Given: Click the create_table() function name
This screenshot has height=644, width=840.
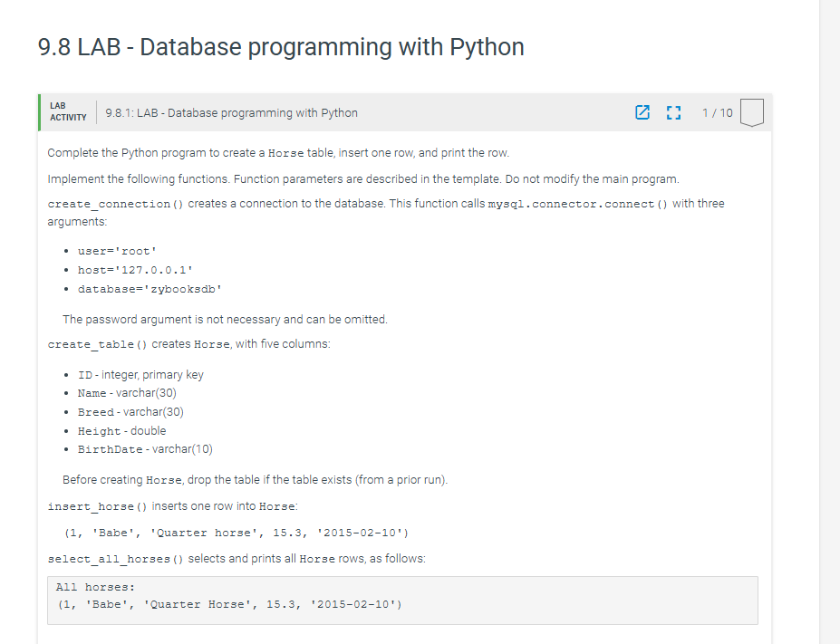Looking at the screenshot, I should pos(93,342).
